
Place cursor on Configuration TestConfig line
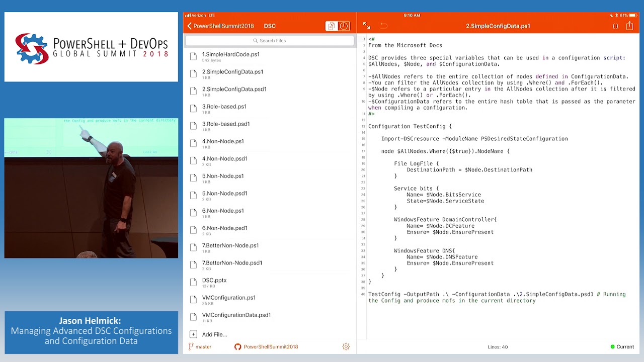tap(410, 126)
